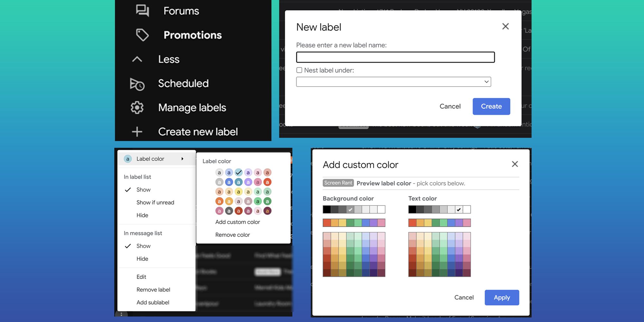
Task: Select Show if unread in label list
Action: 155,202
